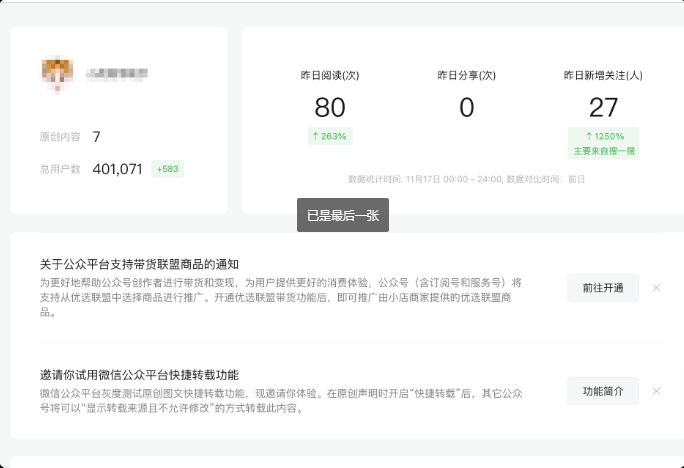Click yesterday's reading number 80

pos(330,107)
